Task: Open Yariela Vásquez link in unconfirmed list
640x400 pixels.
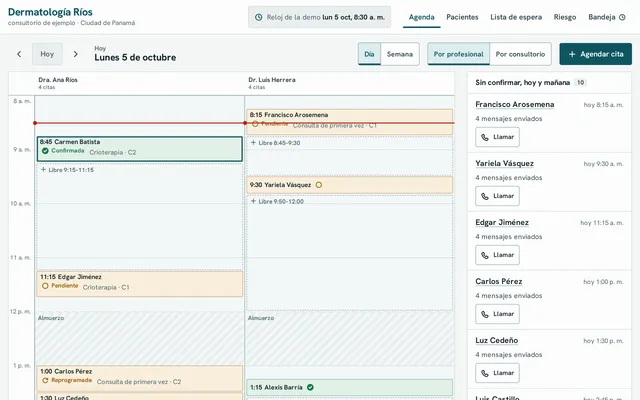Action: point(504,163)
